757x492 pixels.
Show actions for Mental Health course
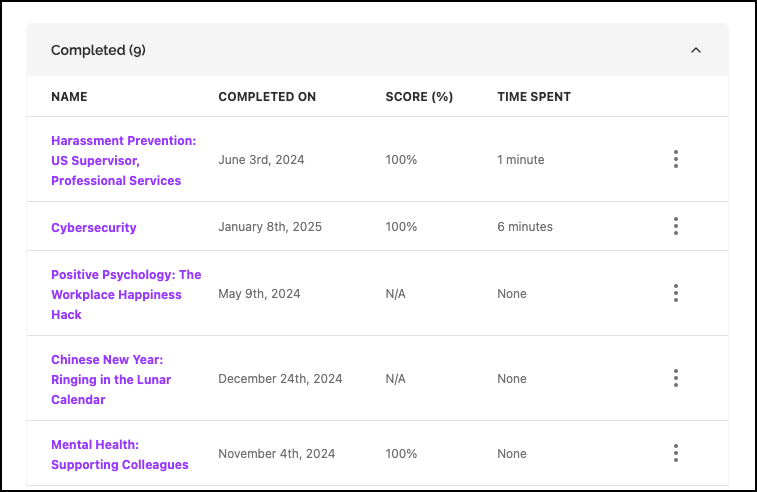coord(676,453)
